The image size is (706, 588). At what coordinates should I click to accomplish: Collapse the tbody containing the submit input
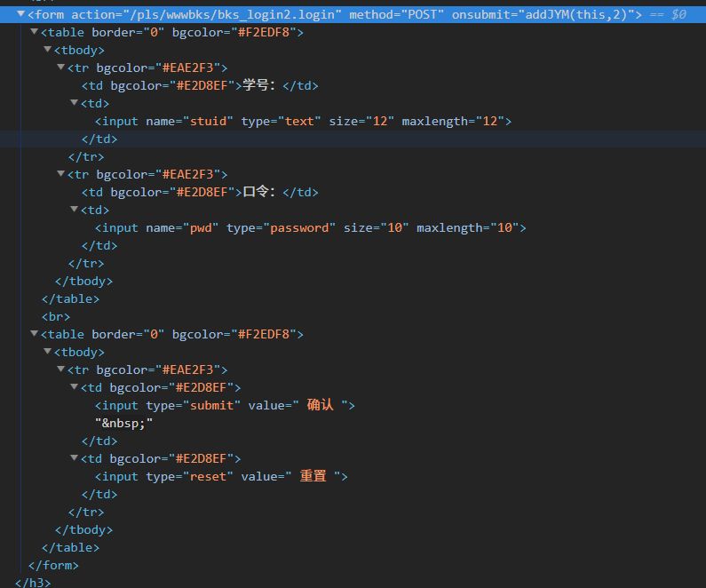click(x=47, y=351)
